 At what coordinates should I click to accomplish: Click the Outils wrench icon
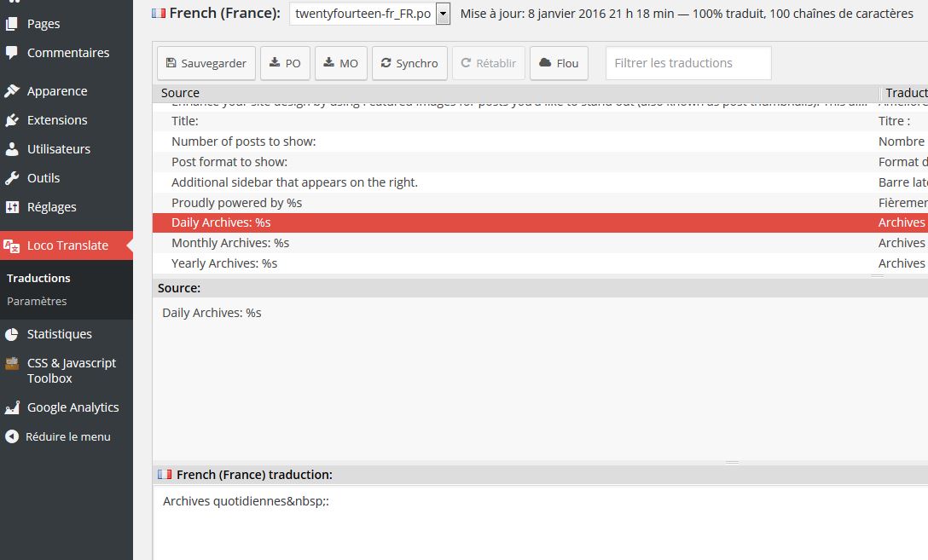point(11,178)
